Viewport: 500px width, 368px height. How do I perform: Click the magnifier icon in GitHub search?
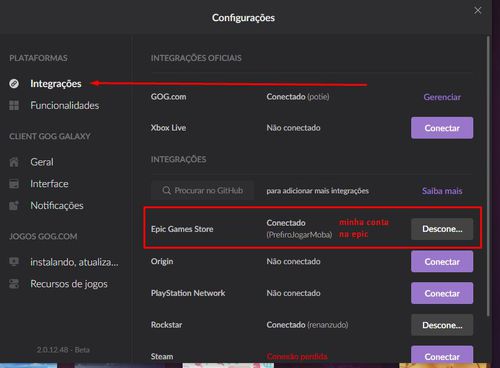[x=166, y=190]
